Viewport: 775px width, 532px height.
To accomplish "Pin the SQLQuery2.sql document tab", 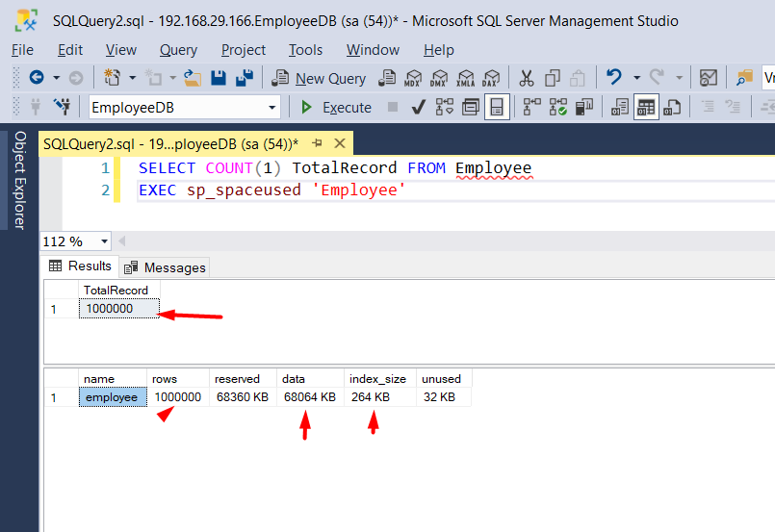I will 318,143.
